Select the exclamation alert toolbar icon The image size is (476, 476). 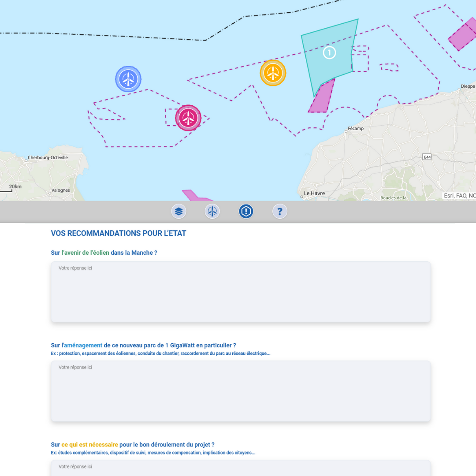coord(246,212)
